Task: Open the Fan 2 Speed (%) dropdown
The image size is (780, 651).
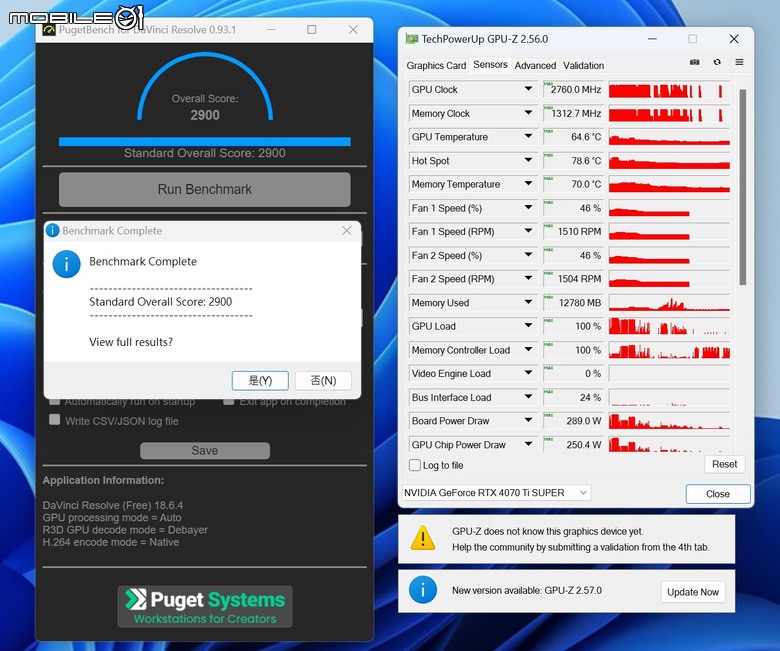Action: coord(528,255)
